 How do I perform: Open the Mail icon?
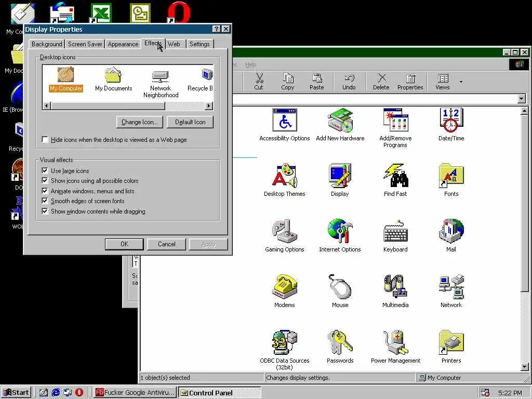coord(451,236)
